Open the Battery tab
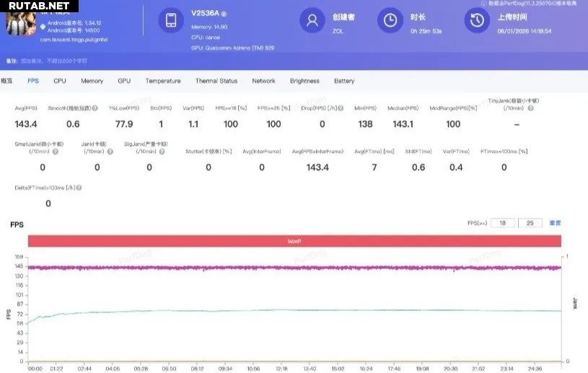 tap(344, 81)
